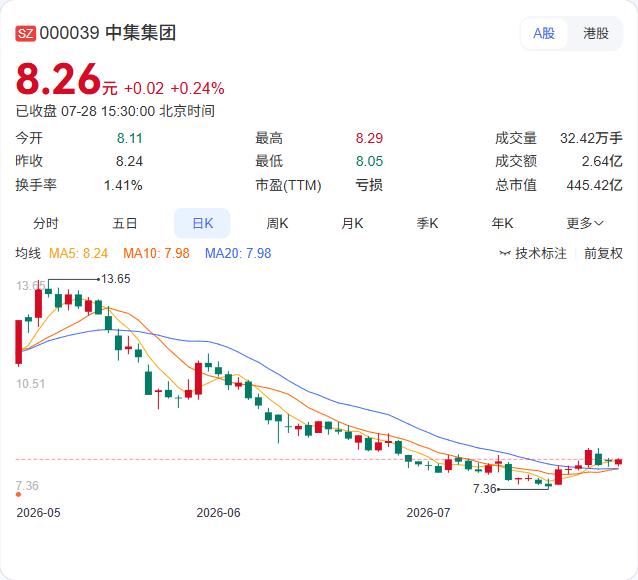Select the 月K chart tab
The image size is (638, 580).
352,223
